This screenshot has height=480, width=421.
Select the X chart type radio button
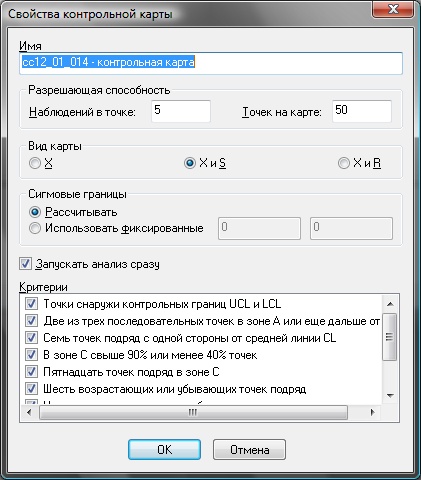(35, 163)
